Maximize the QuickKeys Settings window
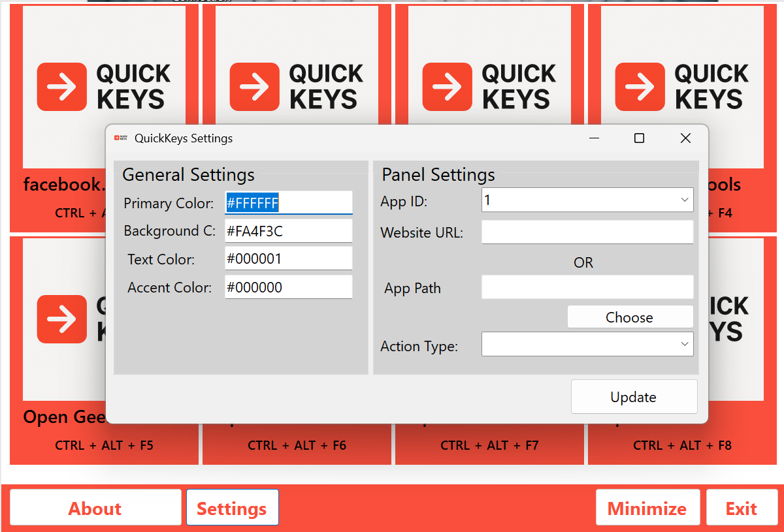 [x=640, y=138]
